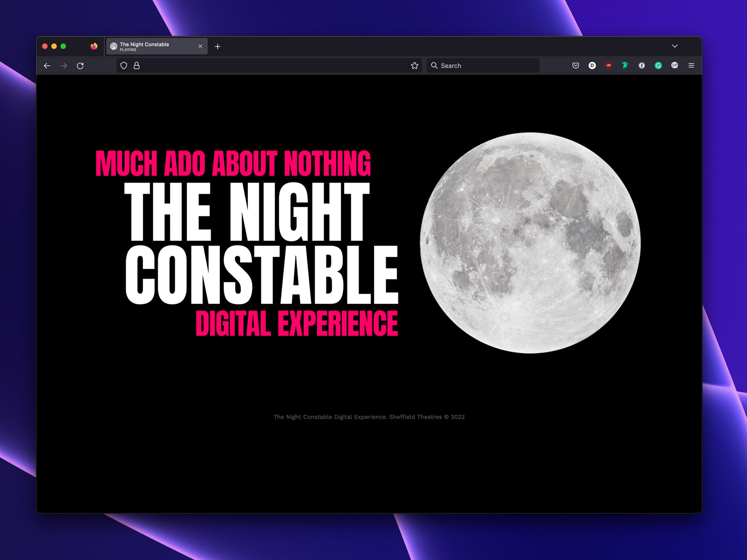Open a new tab with plus button
This screenshot has width=747, height=560.
tap(218, 47)
